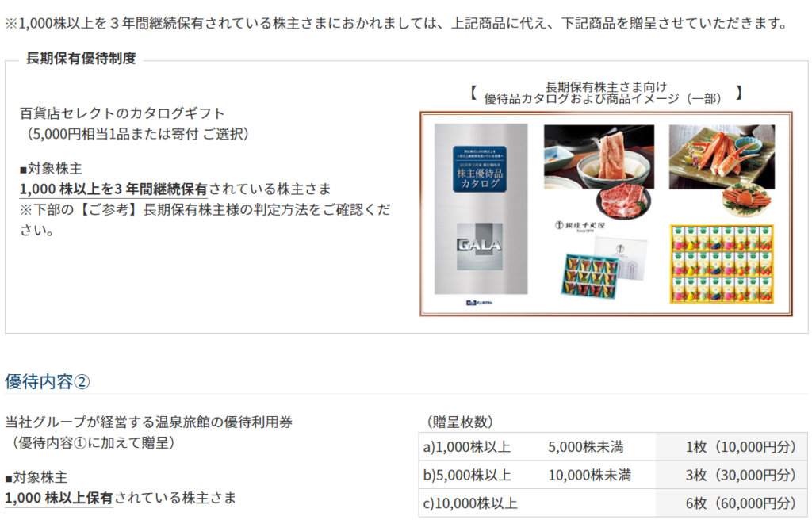The image size is (812, 520).
Task: Click the silver shareholder benefit catalog cover image
Action: [x=481, y=208]
